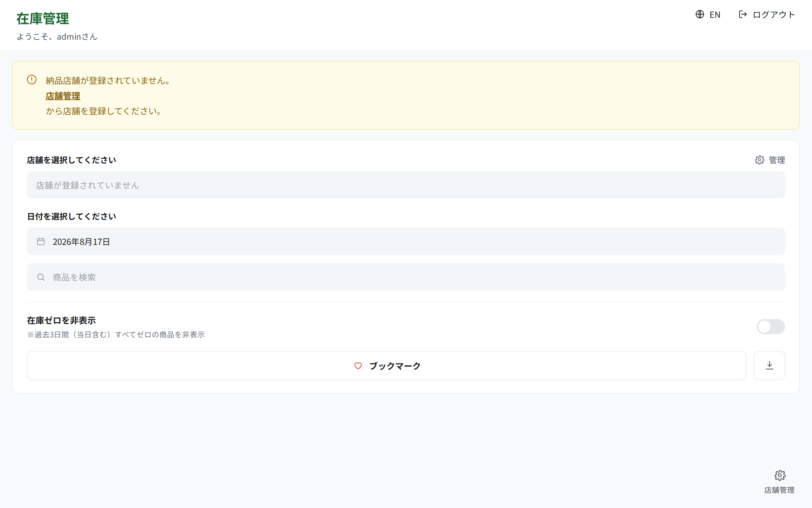
Task: Click the warning exclamation icon in the banner
Action: [x=32, y=80]
